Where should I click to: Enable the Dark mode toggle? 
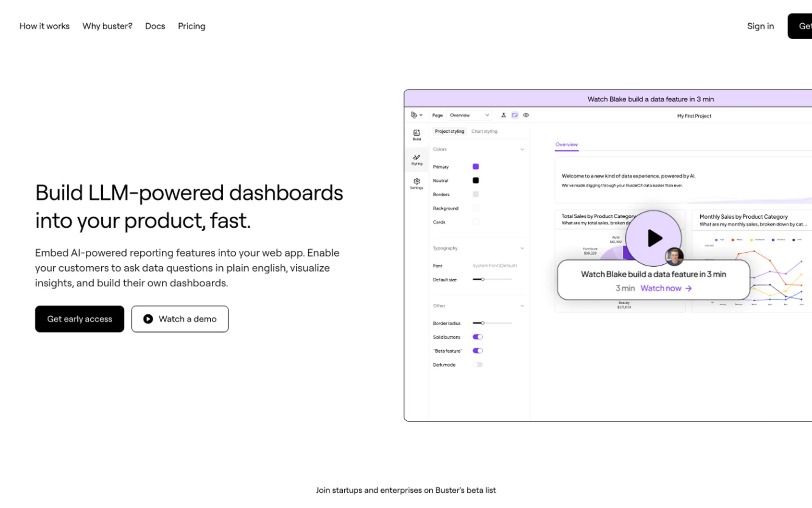[477, 365]
